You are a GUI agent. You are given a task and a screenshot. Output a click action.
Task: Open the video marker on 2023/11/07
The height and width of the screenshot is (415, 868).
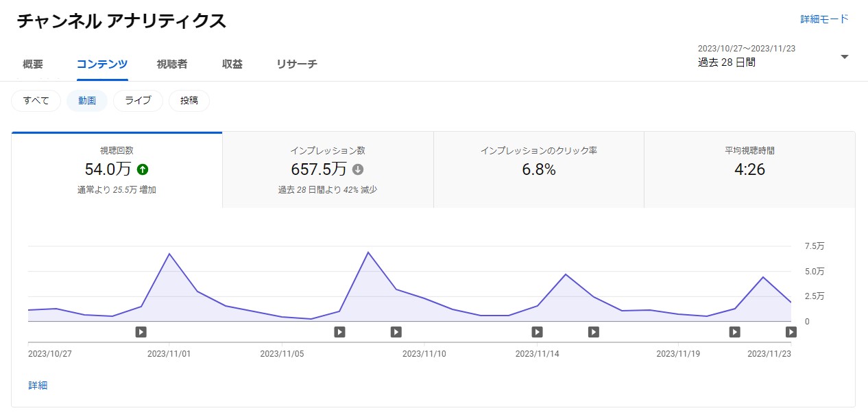(339, 332)
